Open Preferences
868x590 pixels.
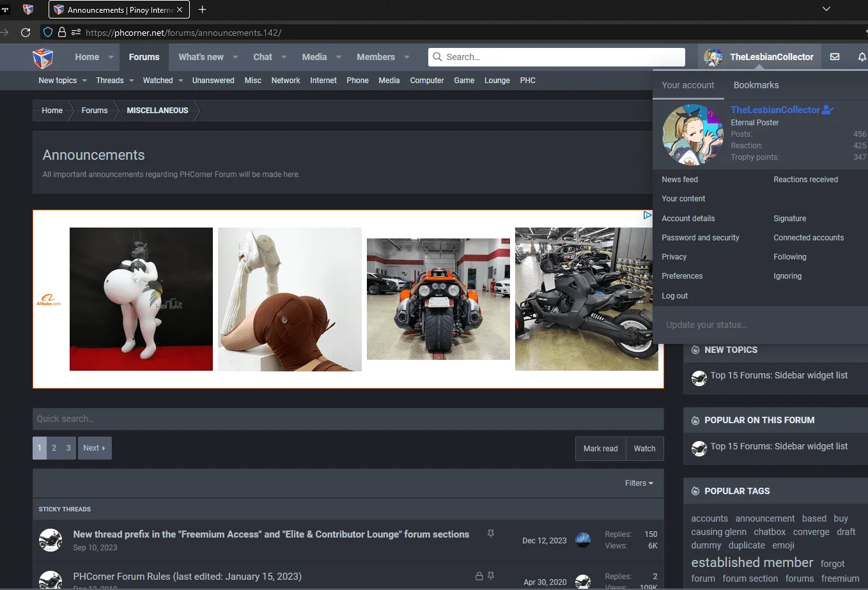682,276
